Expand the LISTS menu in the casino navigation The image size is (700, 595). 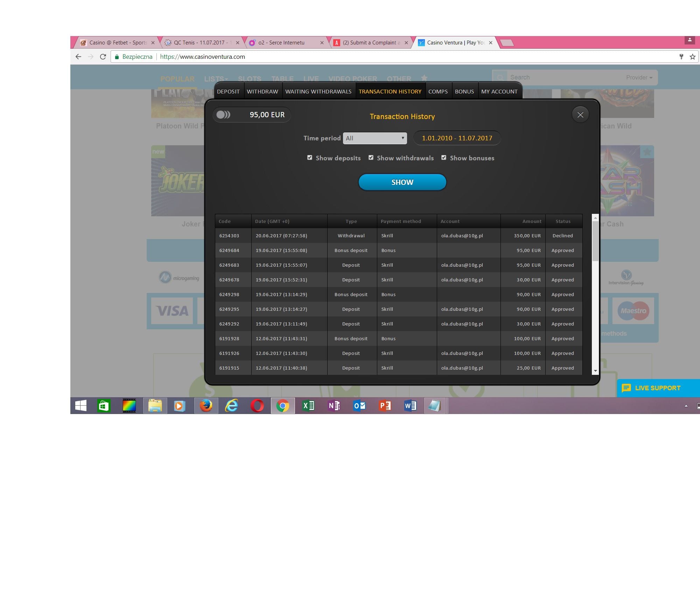coord(216,79)
